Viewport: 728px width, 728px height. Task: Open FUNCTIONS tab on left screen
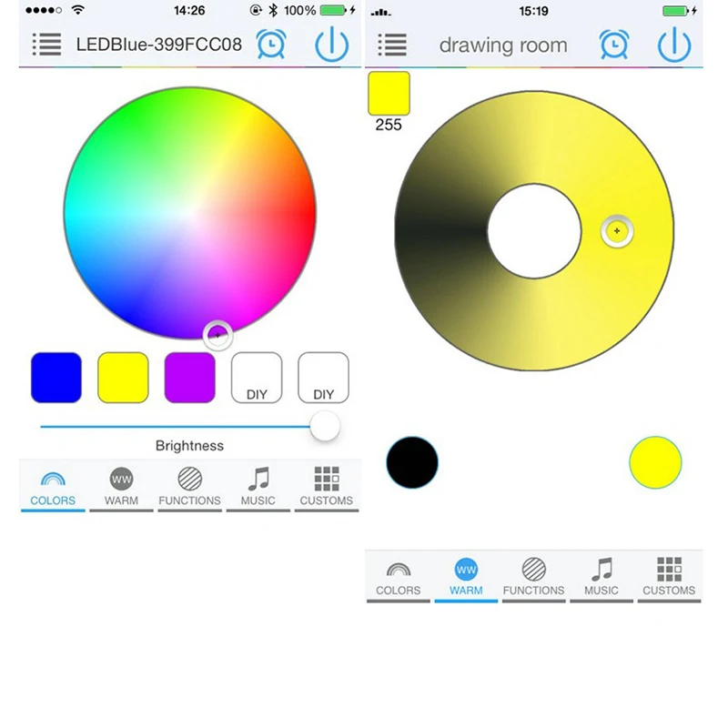pyautogui.click(x=190, y=487)
